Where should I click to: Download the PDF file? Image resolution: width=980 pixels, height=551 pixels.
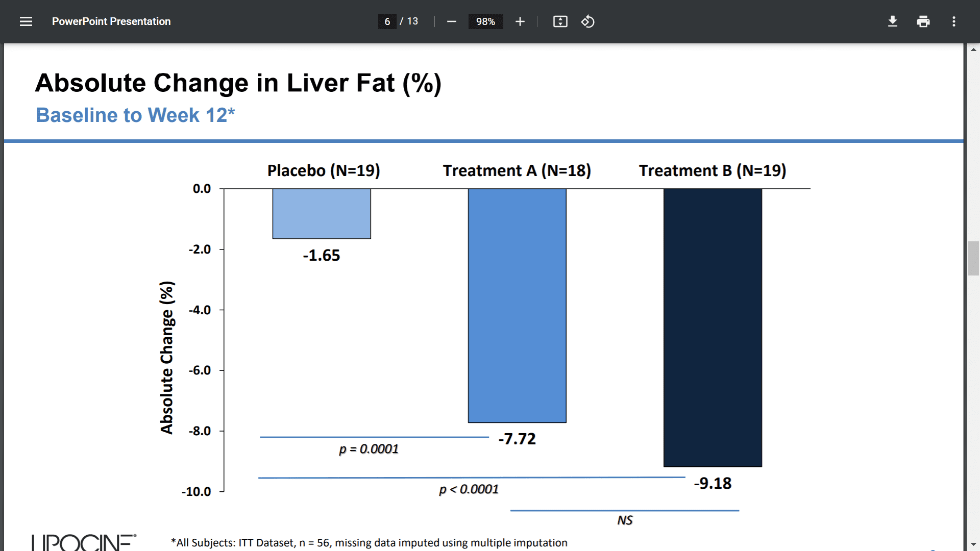coord(892,21)
